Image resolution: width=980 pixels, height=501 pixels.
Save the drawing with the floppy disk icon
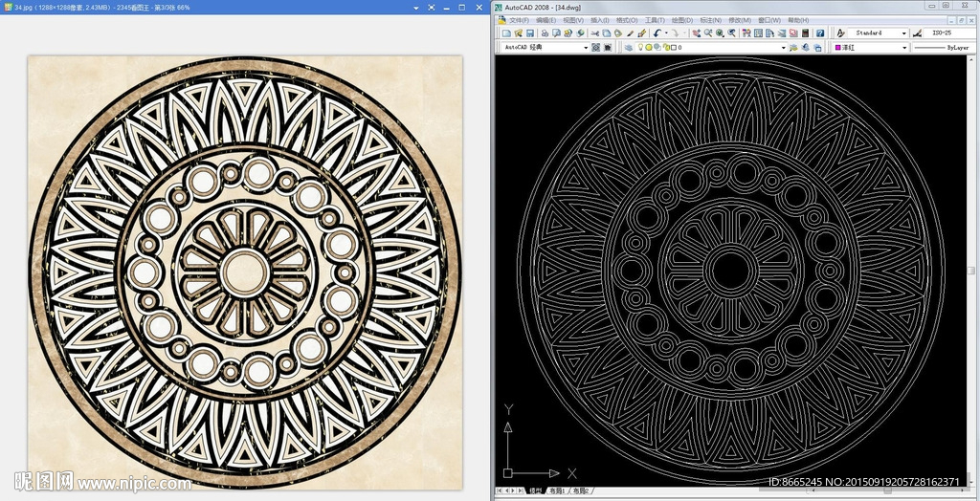(530, 33)
